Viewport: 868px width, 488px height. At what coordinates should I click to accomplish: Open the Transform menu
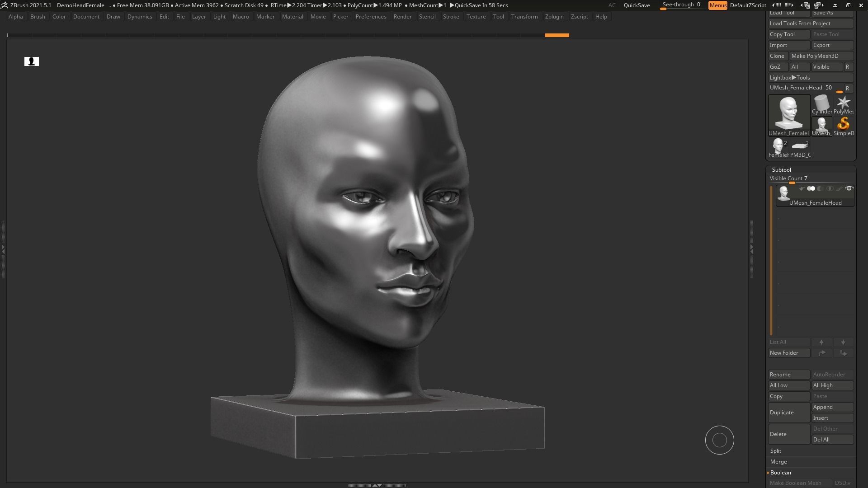coord(524,17)
